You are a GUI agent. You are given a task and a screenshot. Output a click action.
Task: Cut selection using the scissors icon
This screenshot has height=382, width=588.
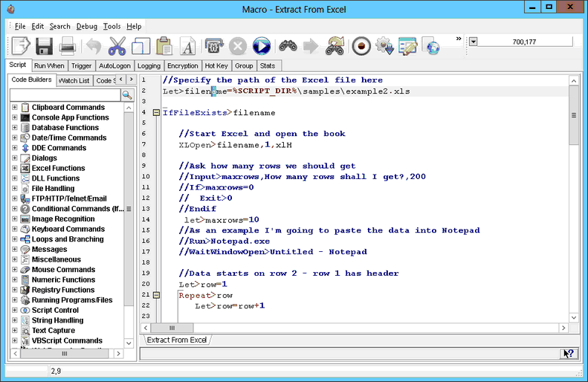tap(117, 47)
